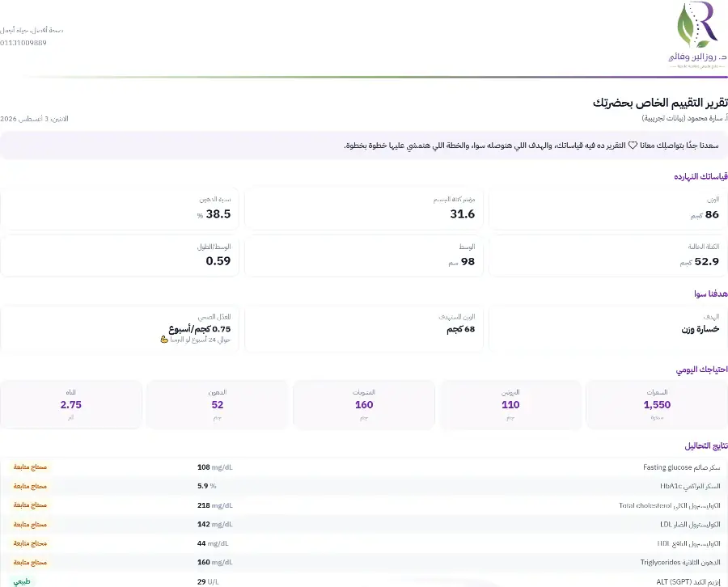Click the 'HDL' test name
728x587 pixels.
tap(688, 543)
